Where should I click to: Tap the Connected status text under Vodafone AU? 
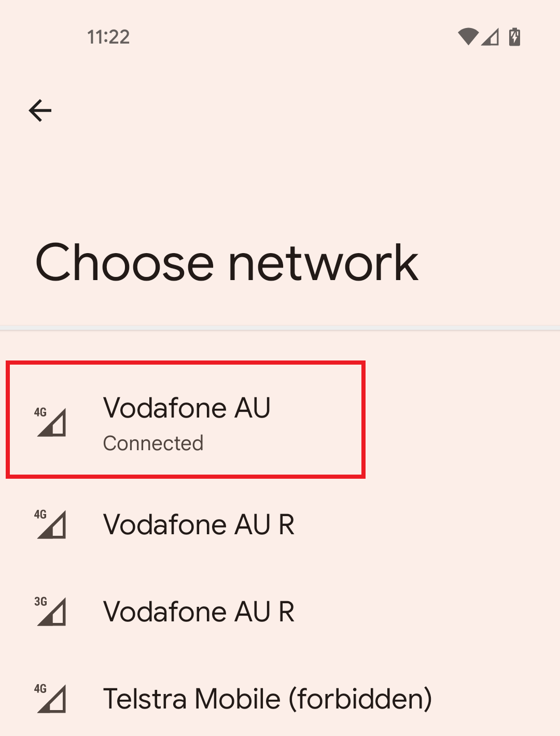click(x=153, y=443)
